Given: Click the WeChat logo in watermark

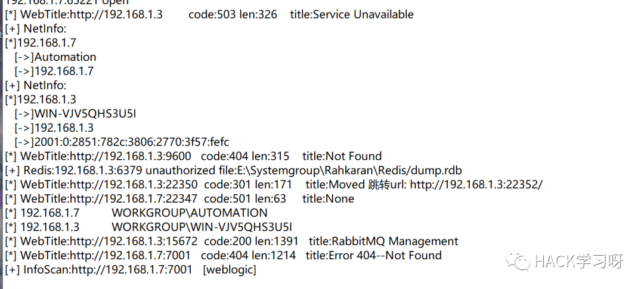Looking at the screenshot, I should tap(518, 260).
